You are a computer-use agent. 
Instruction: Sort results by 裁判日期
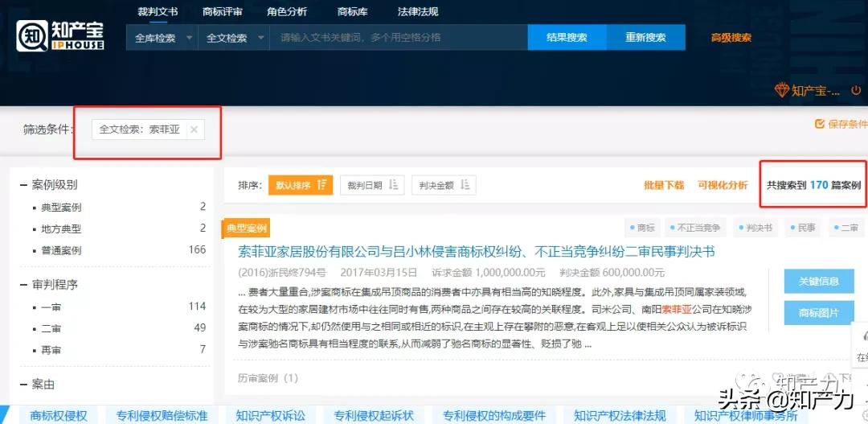click(x=373, y=185)
